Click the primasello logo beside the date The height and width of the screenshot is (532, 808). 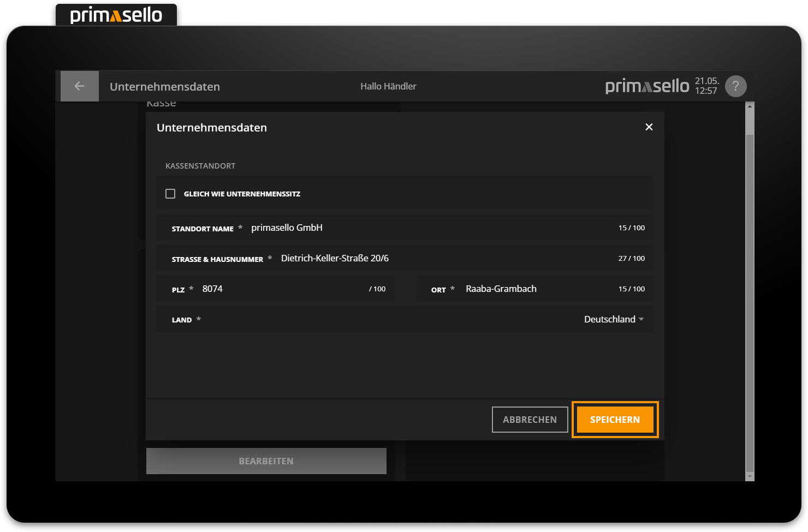647,86
